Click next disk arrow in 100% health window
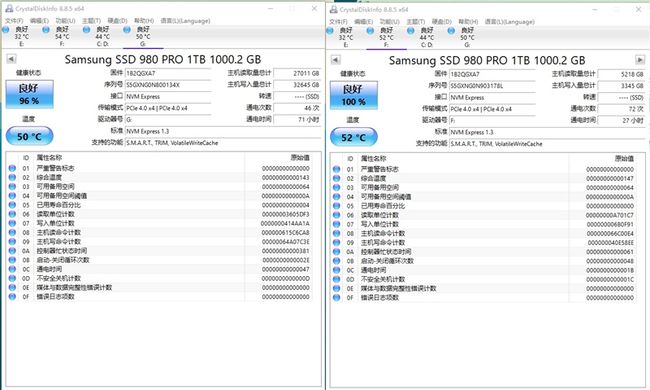The height and width of the screenshot is (390, 650). click(x=640, y=60)
